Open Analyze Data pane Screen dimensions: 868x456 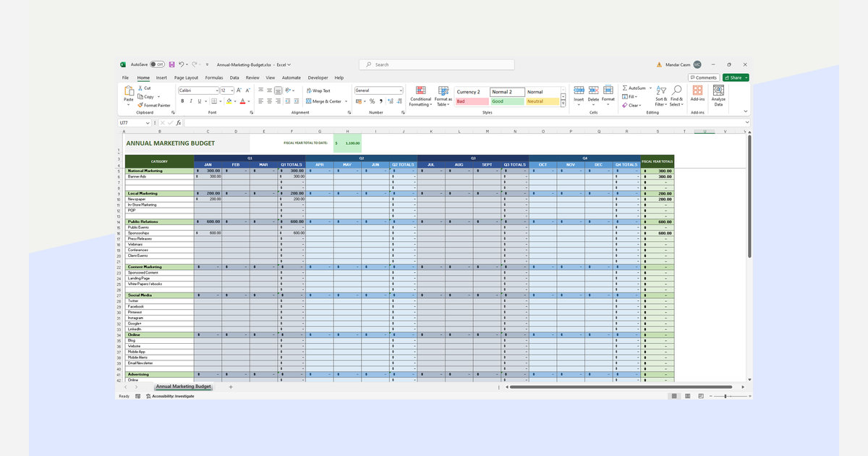(x=718, y=90)
